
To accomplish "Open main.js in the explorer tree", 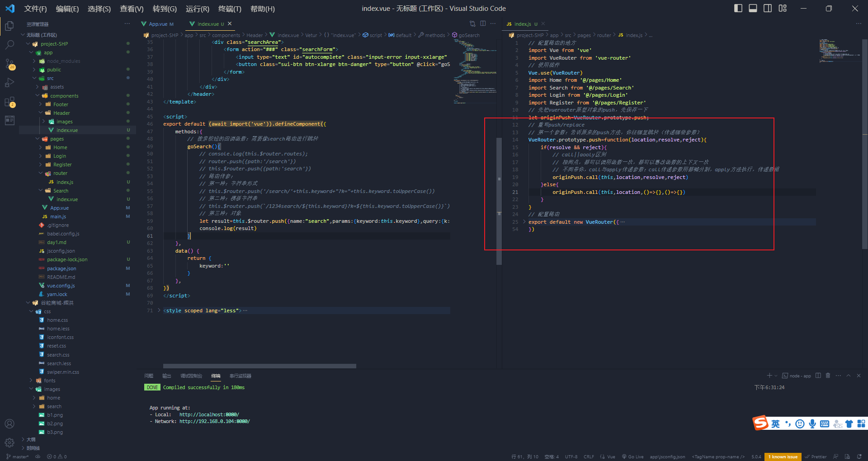I will 58,216.
